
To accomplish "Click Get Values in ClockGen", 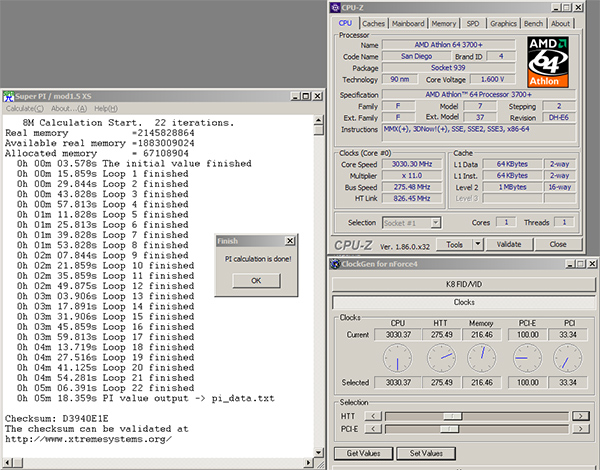I will [x=363, y=454].
